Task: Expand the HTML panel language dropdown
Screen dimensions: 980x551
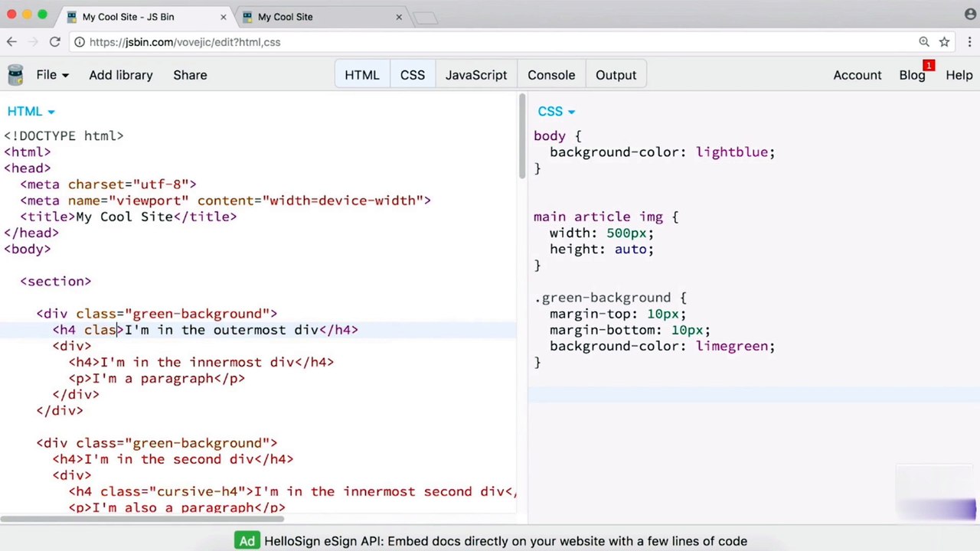Action: click(x=31, y=112)
